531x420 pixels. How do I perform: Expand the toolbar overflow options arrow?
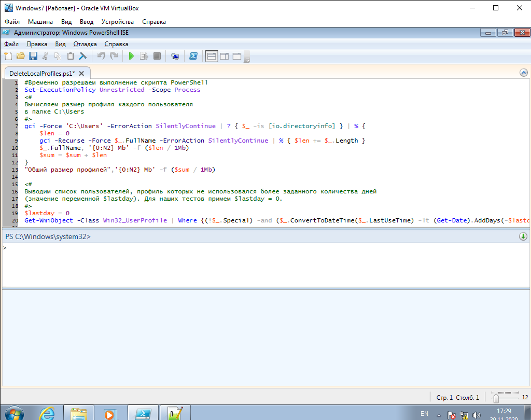click(247, 60)
